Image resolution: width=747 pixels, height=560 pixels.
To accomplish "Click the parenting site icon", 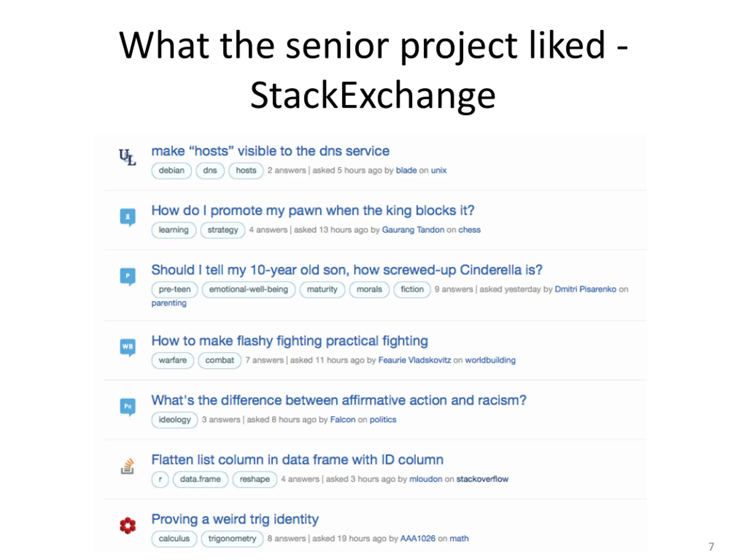I will click(128, 276).
